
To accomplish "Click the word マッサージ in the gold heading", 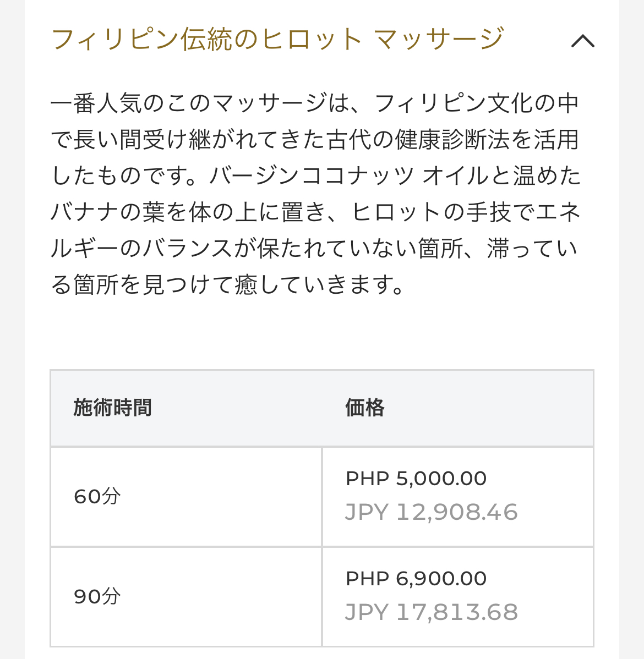I will tap(439, 39).
